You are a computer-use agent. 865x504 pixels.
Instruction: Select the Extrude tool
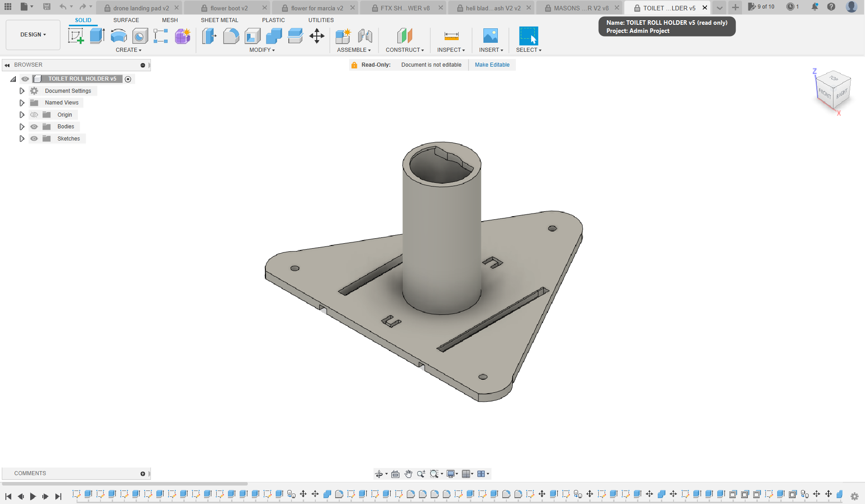coord(97,36)
